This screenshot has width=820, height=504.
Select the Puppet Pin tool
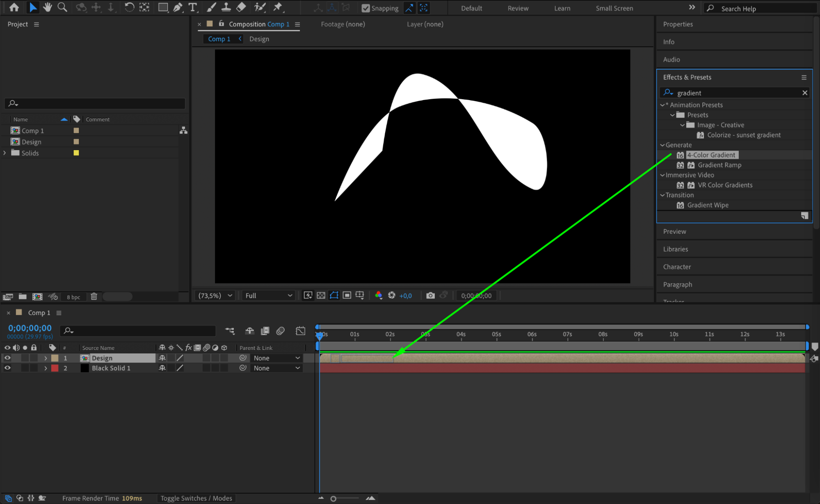tap(278, 7)
